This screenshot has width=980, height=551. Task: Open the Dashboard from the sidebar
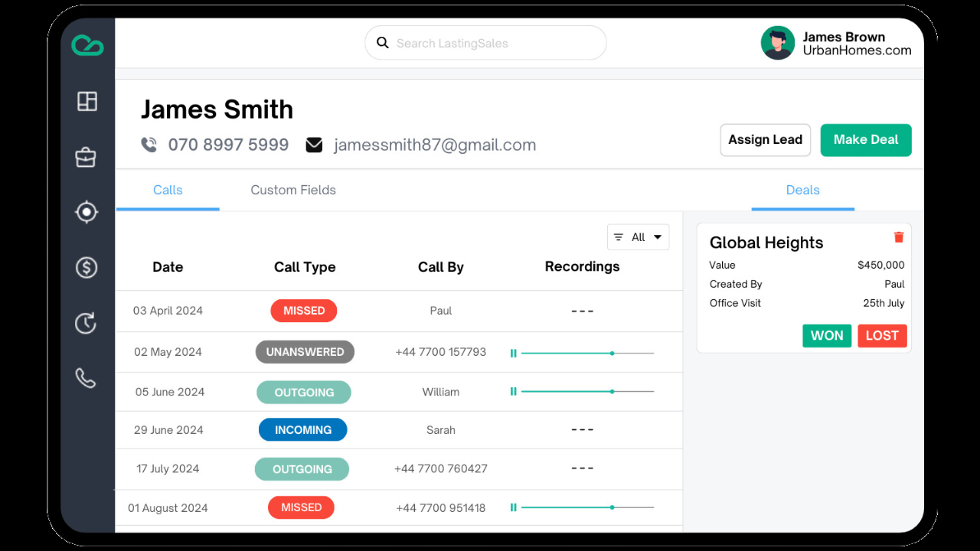point(87,101)
